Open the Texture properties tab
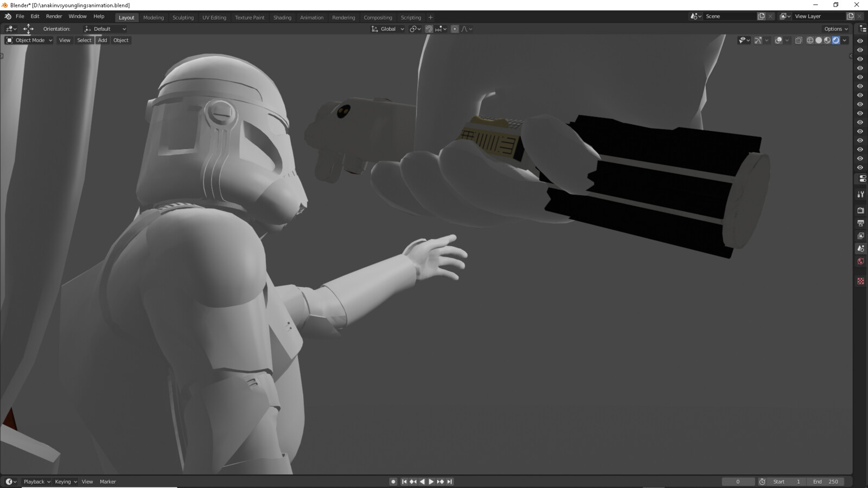Screen dimensions: 868x488 click(861, 281)
